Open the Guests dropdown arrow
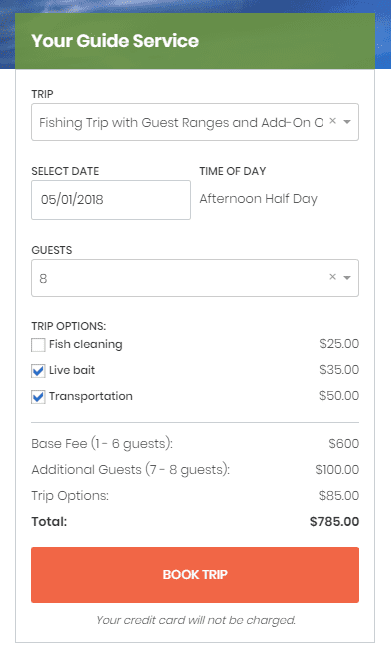The image size is (391, 660). pyautogui.click(x=347, y=278)
